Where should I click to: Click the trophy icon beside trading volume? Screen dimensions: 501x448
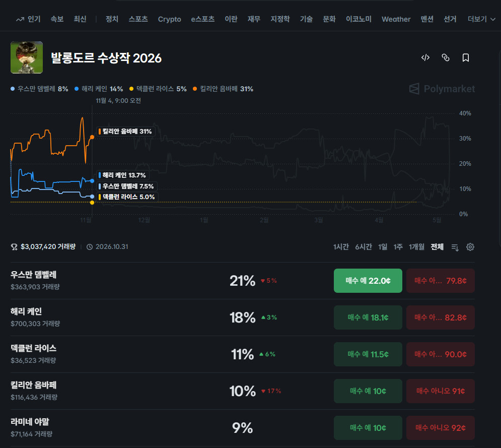[x=14, y=247]
